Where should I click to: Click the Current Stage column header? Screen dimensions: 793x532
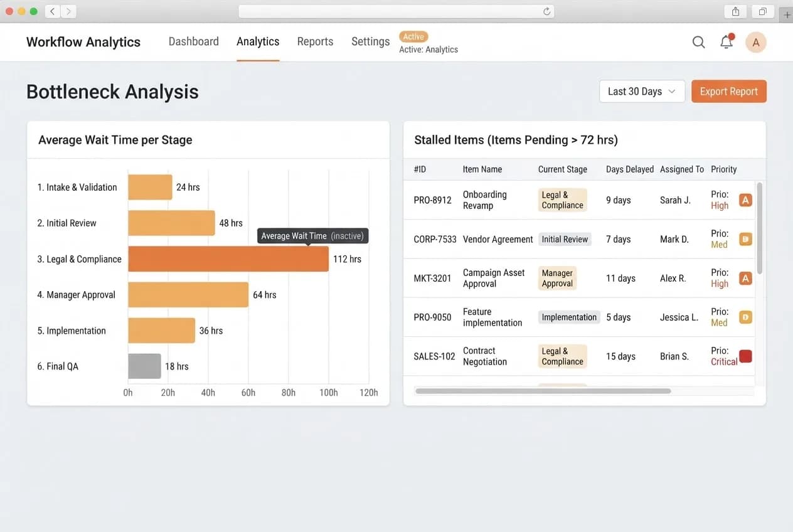click(563, 169)
